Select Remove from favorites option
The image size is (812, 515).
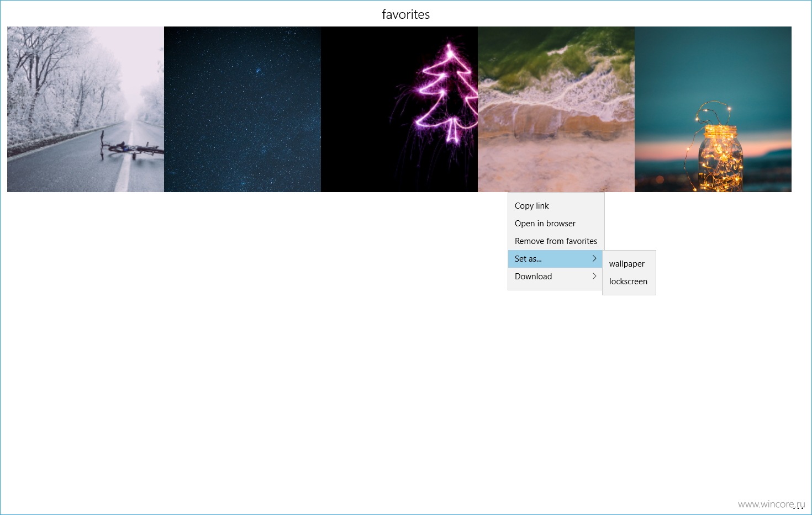556,241
